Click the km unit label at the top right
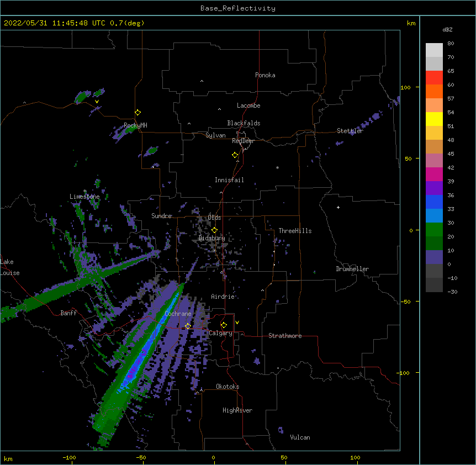 point(411,23)
